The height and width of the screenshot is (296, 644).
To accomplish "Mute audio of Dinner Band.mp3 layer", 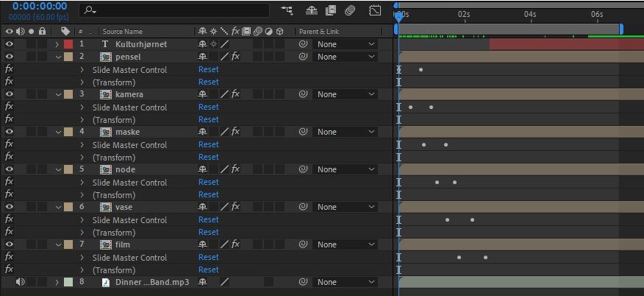I will 20,282.
